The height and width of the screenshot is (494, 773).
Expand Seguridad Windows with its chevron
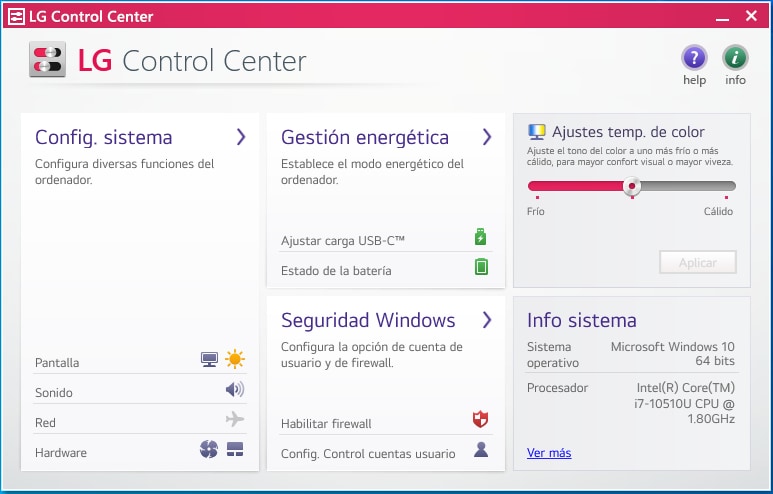coord(487,320)
